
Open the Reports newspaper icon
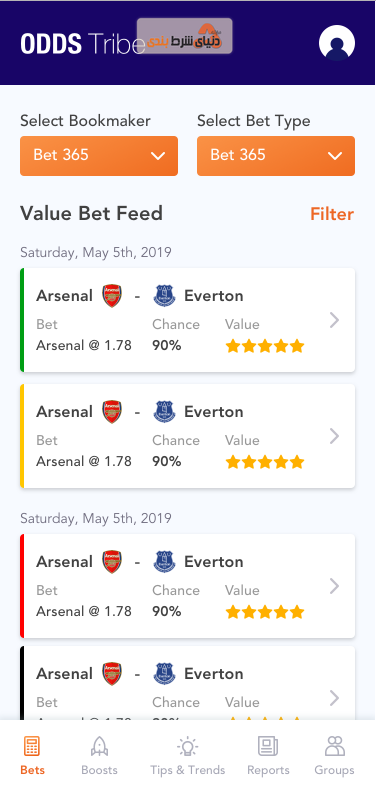268,746
